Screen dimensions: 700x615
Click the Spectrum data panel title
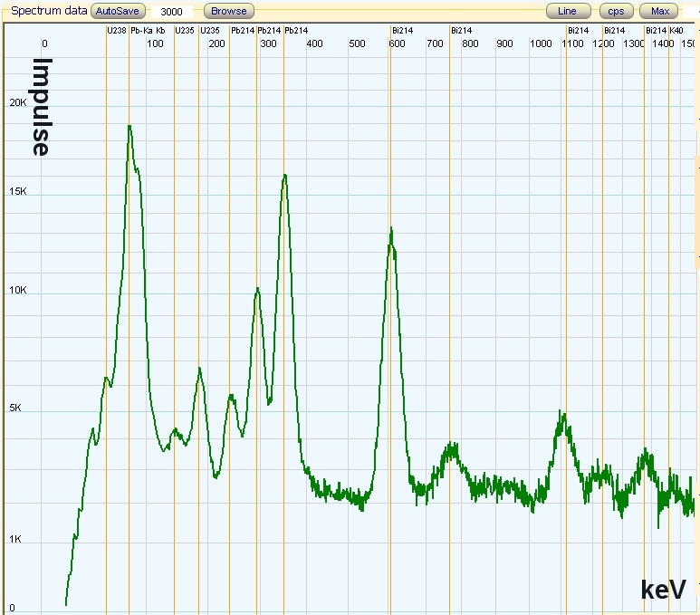pyautogui.click(x=49, y=11)
